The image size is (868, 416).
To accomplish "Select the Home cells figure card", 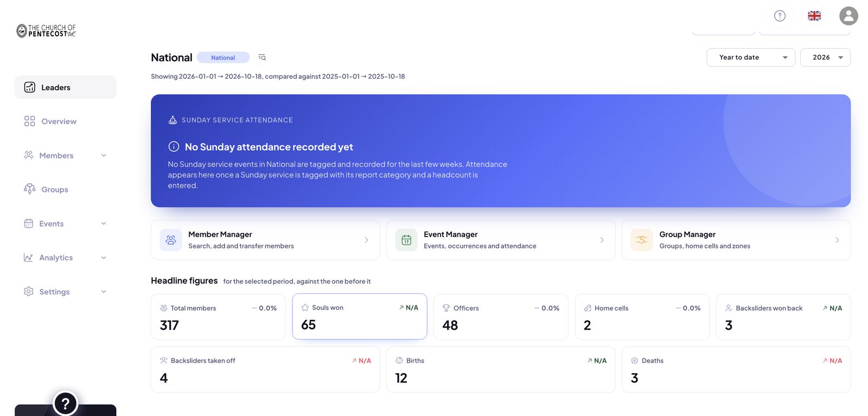I will [x=642, y=317].
